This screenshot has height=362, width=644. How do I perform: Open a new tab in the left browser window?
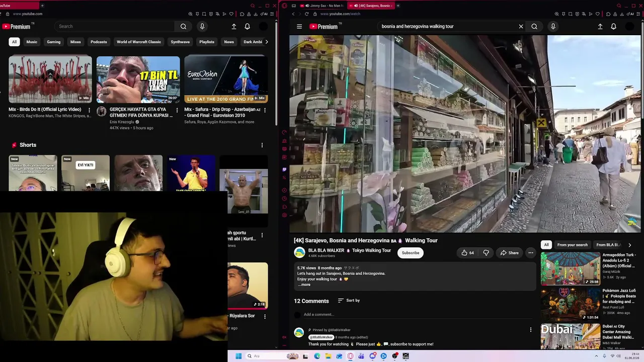pyautogui.click(x=42, y=6)
